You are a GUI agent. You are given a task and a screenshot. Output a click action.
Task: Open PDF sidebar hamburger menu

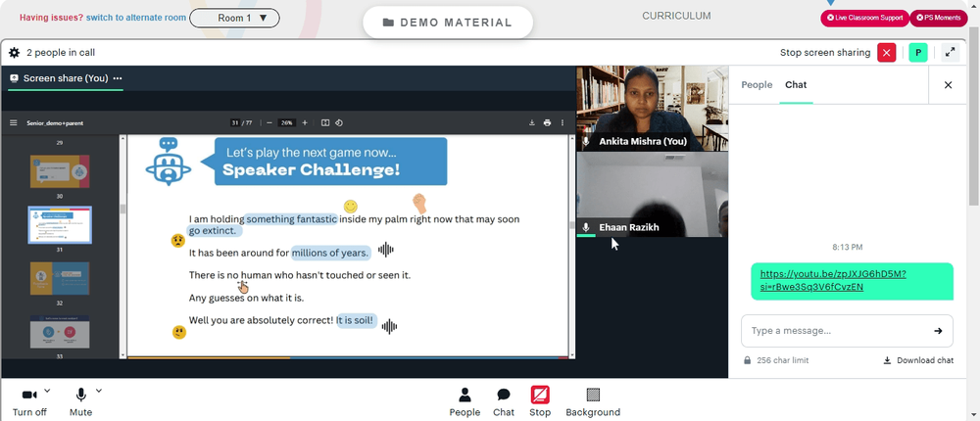coord(14,122)
